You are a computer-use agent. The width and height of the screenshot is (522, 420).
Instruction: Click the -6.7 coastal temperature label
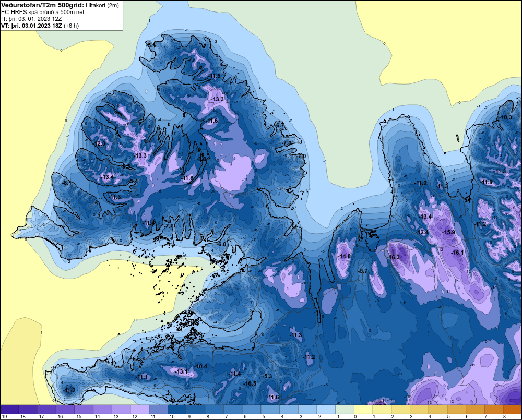click(280, 125)
